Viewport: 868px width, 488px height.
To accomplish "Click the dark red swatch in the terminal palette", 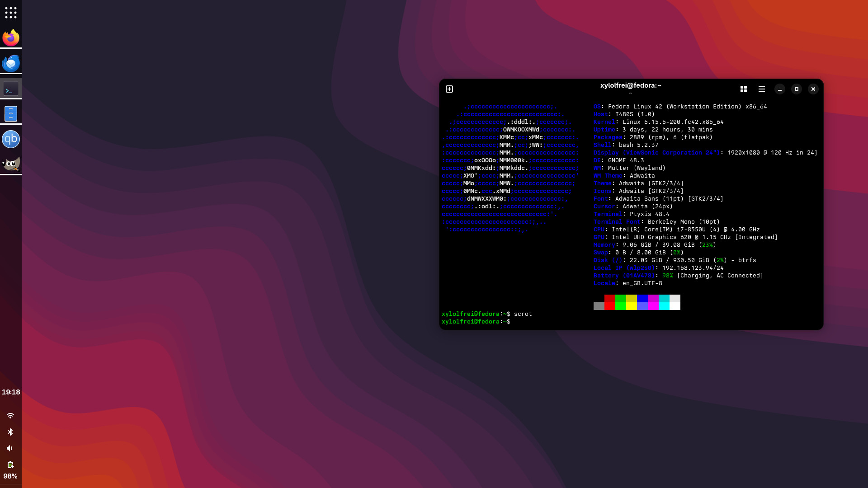I will tap(610, 298).
